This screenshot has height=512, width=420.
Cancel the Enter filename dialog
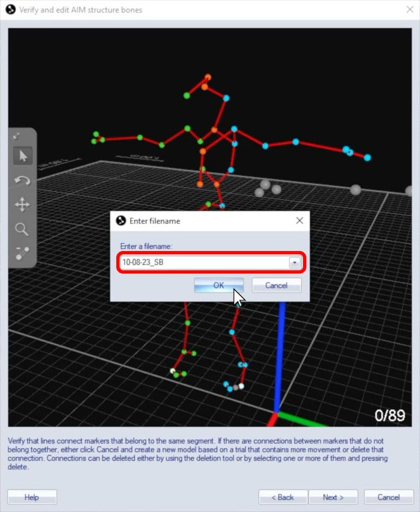pos(276,286)
